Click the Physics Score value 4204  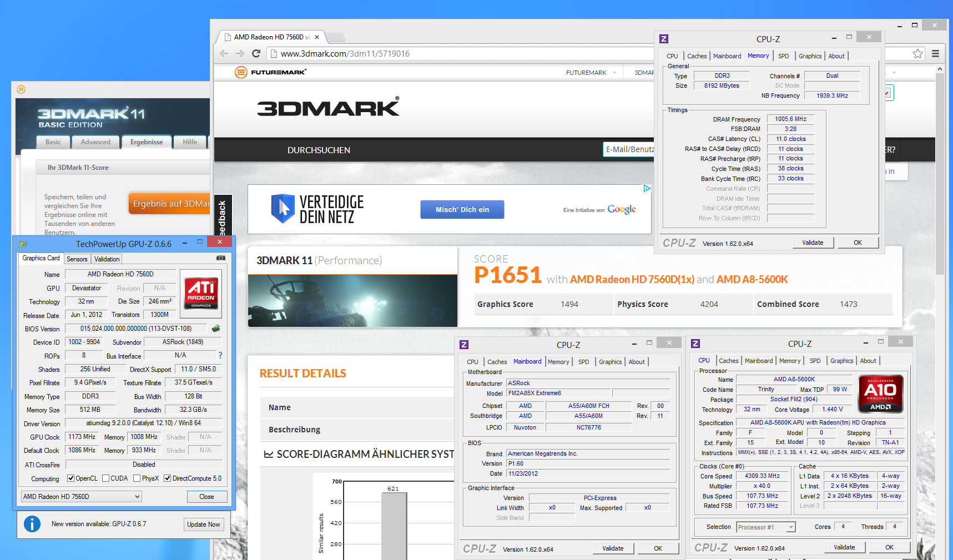709,304
